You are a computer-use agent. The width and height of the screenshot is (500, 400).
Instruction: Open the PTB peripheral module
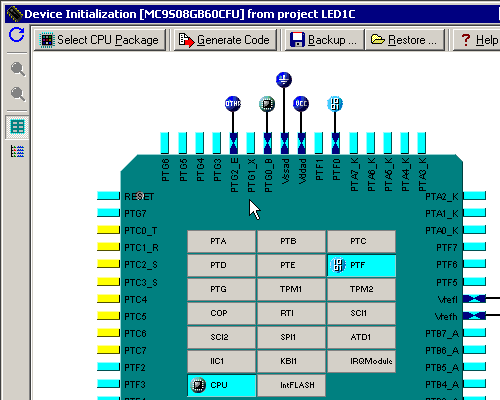point(291,241)
